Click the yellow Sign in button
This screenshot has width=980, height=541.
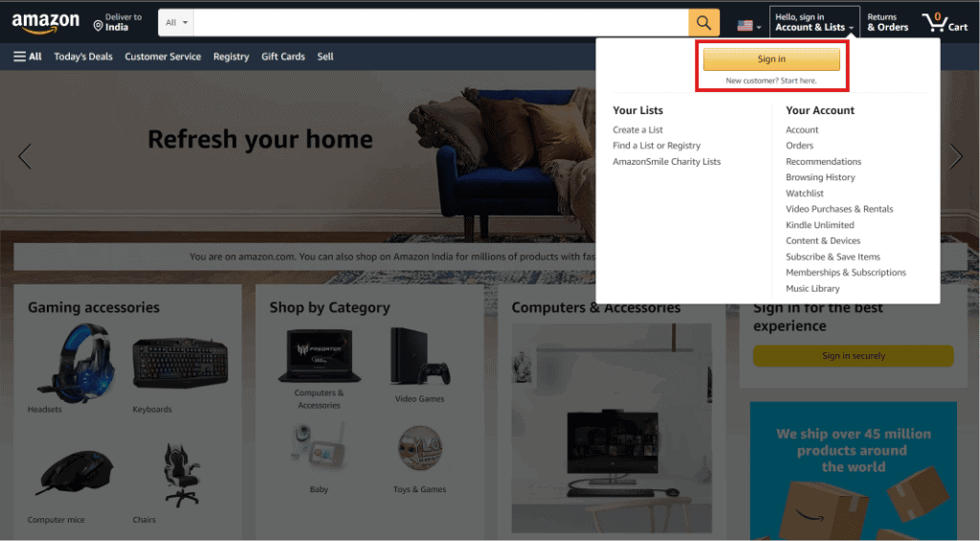[x=771, y=58]
